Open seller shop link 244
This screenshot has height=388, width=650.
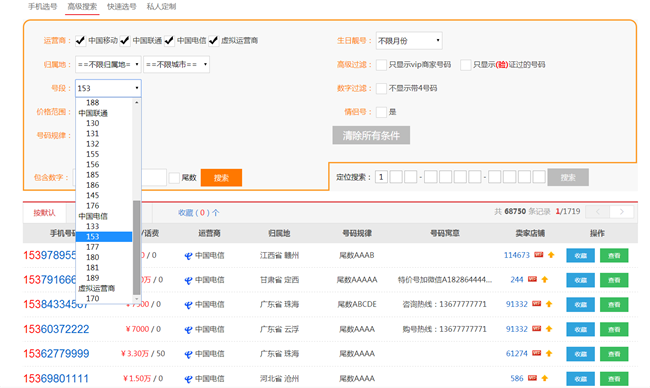[517, 280]
